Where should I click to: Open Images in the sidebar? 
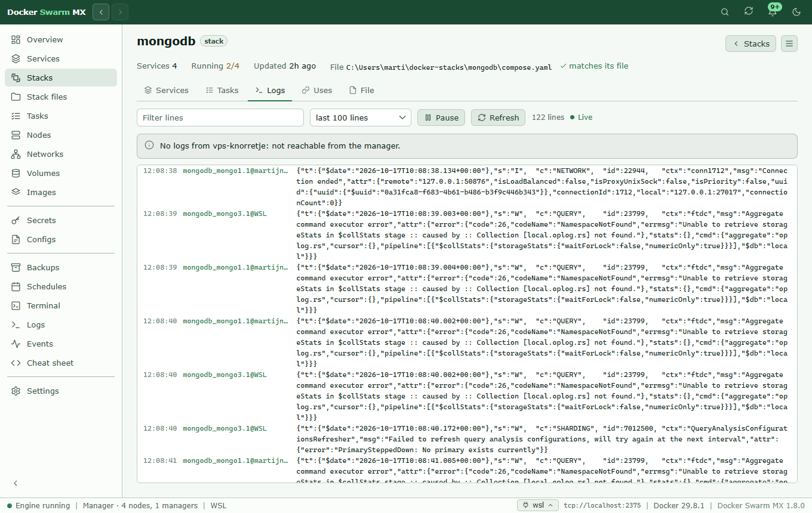coord(61,192)
